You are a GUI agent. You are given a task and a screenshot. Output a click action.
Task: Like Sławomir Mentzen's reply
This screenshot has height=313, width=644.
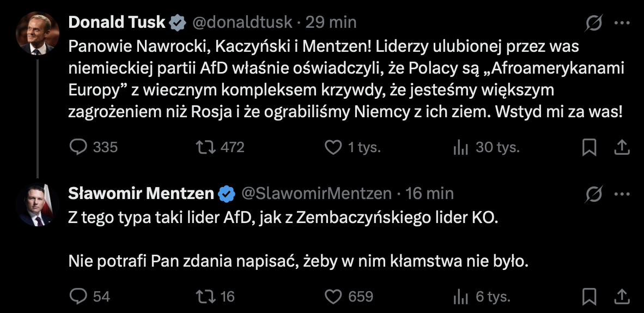pyautogui.click(x=333, y=296)
